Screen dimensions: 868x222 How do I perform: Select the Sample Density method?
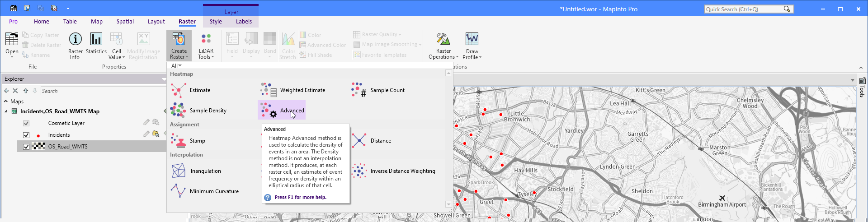pos(198,111)
